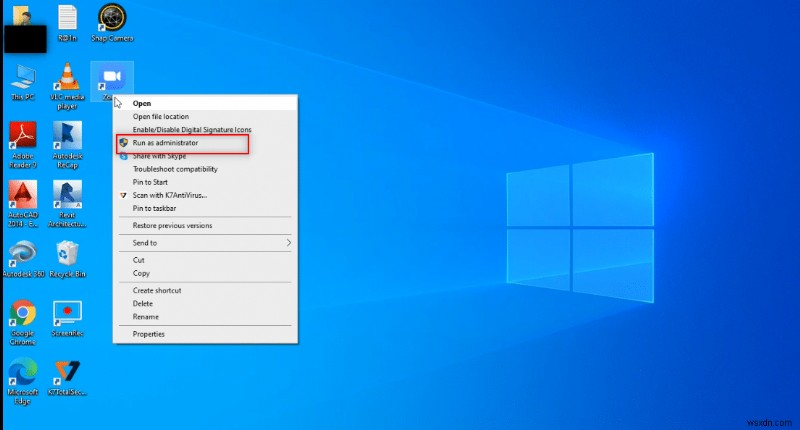Image resolution: width=800 pixels, height=430 pixels.
Task: Select Rename in context menu
Action: 205,317
